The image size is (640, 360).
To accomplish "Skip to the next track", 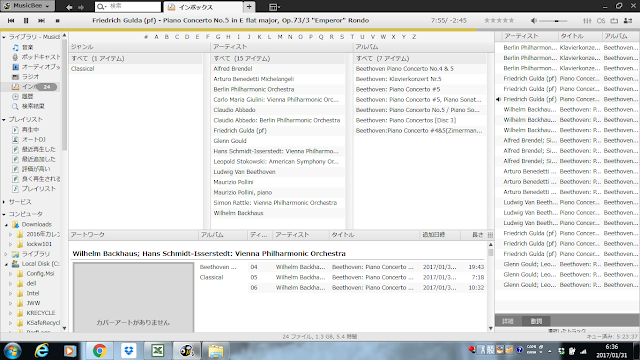I will pyautogui.click(x=42, y=20).
